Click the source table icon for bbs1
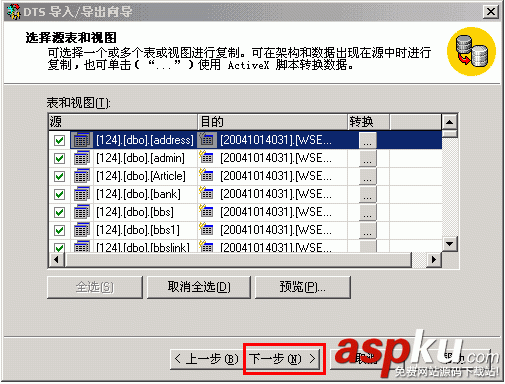Image resolution: width=505 pixels, height=384 pixels. pyautogui.click(x=82, y=230)
